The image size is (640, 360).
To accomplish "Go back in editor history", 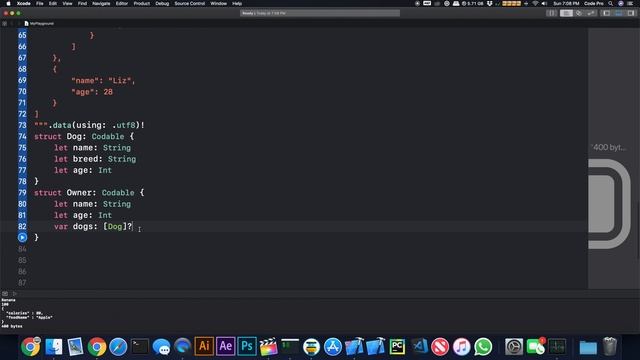I will click(x=12, y=24).
